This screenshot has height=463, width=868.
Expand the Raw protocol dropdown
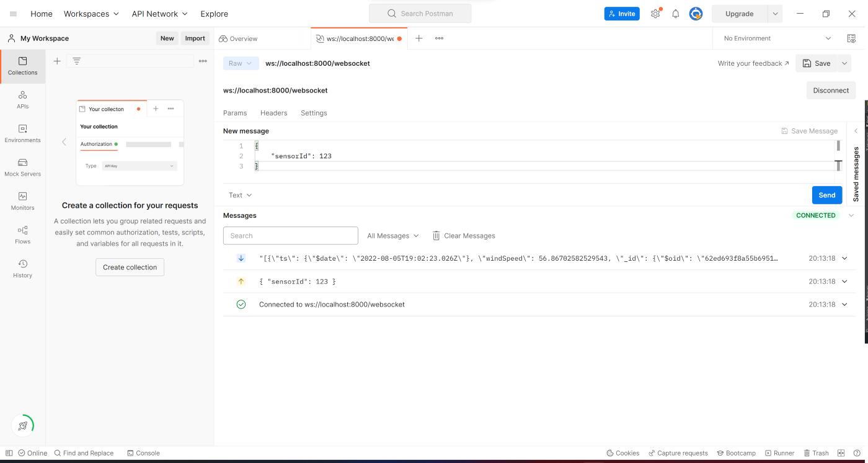[x=241, y=63]
